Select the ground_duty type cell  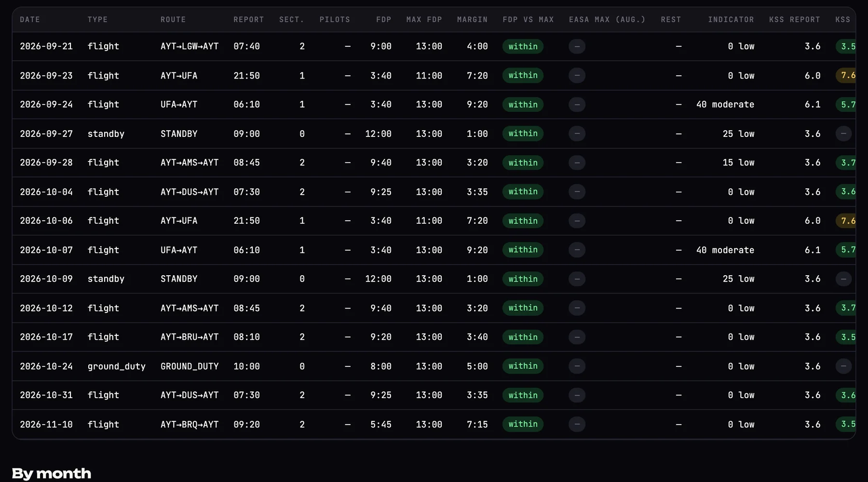pos(116,366)
